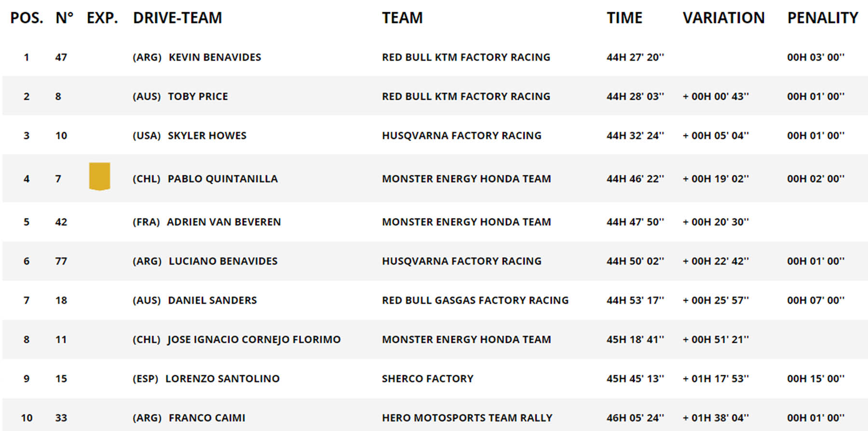Select the POS. column header
The image size is (868, 431).
[27, 18]
